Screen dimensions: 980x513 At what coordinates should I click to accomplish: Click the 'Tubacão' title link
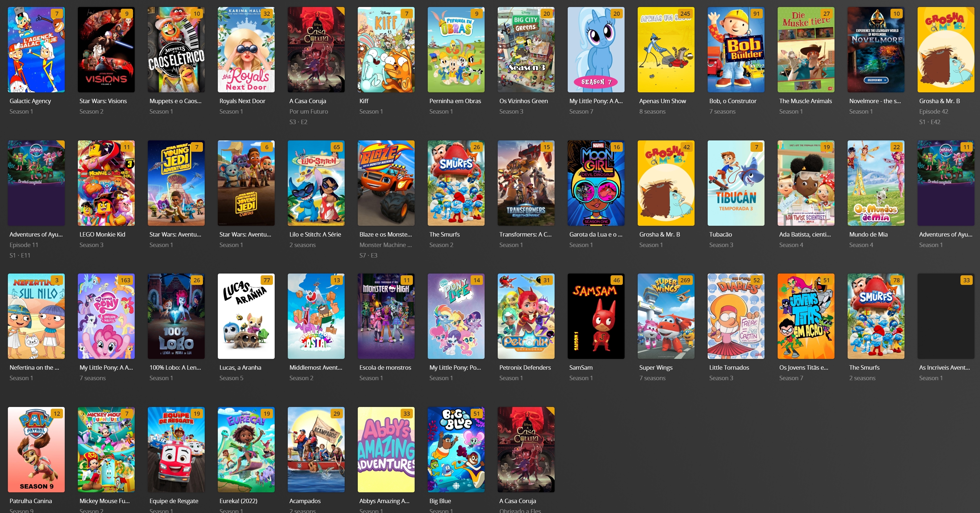[720, 235]
